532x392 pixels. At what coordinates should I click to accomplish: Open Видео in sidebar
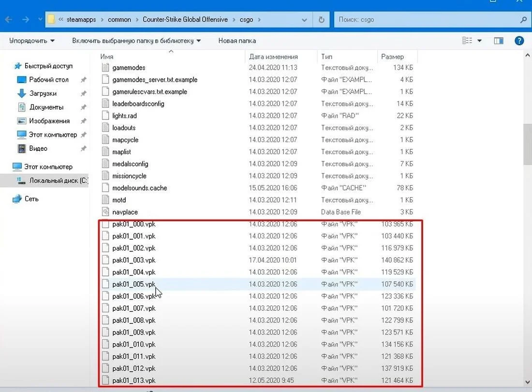[38, 148]
